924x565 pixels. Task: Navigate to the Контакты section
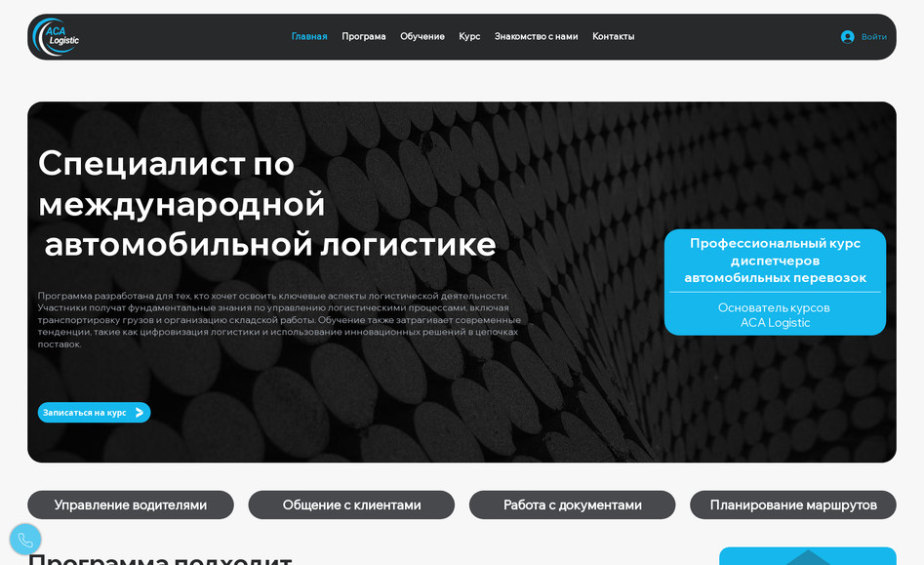click(x=613, y=35)
